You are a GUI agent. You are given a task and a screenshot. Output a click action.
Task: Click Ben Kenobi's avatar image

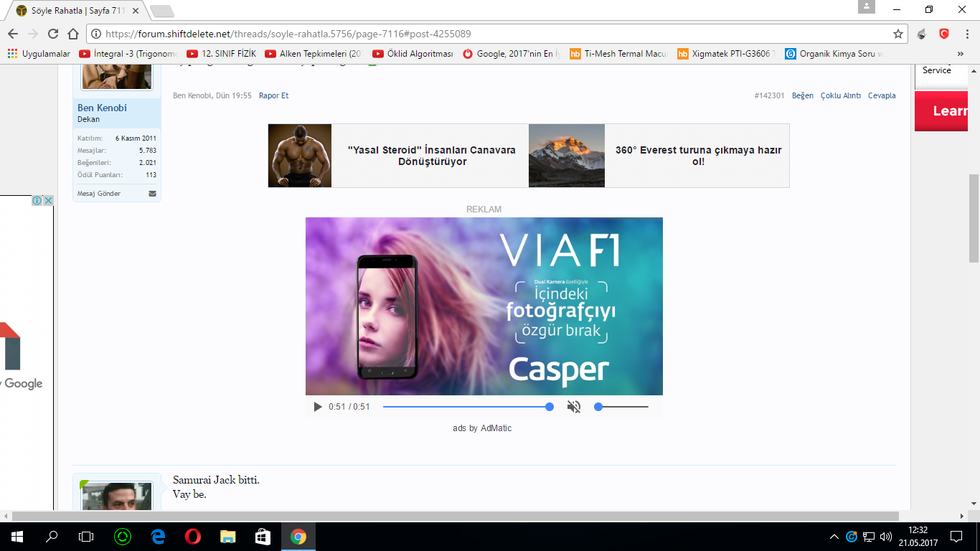point(116,77)
